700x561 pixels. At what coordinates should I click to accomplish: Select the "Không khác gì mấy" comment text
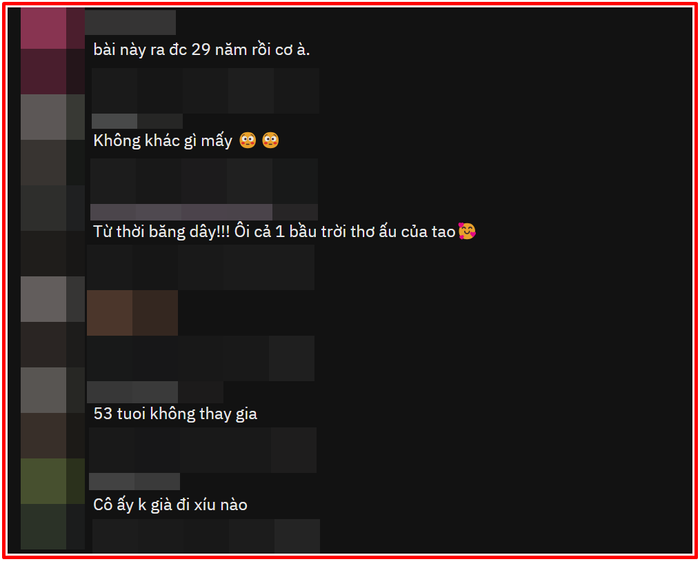pos(162,141)
